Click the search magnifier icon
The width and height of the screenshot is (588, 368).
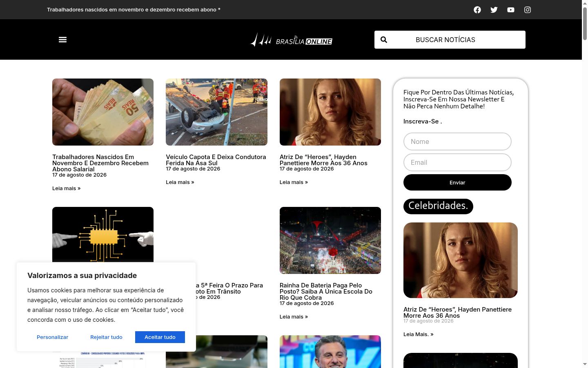coord(384,40)
